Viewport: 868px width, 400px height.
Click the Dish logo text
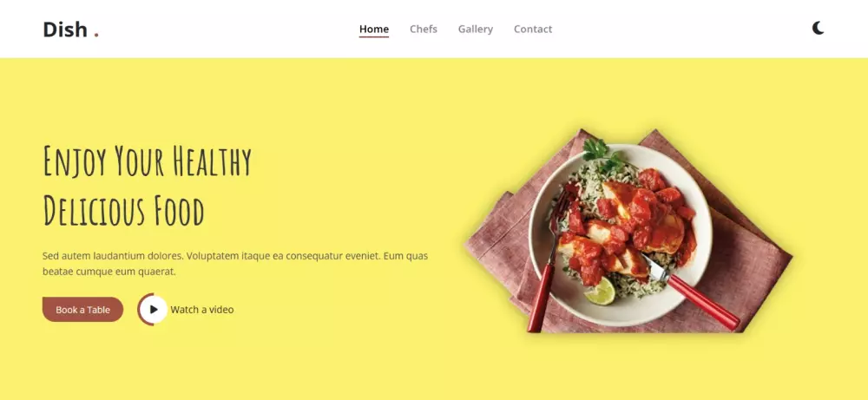click(x=65, y=30)
